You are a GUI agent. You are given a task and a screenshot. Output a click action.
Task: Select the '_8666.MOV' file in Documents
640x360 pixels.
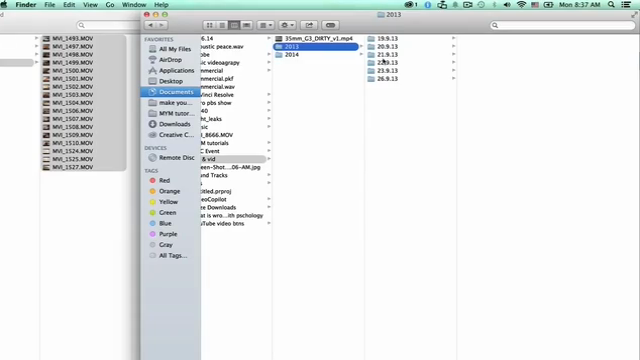[x=217, y=135]
